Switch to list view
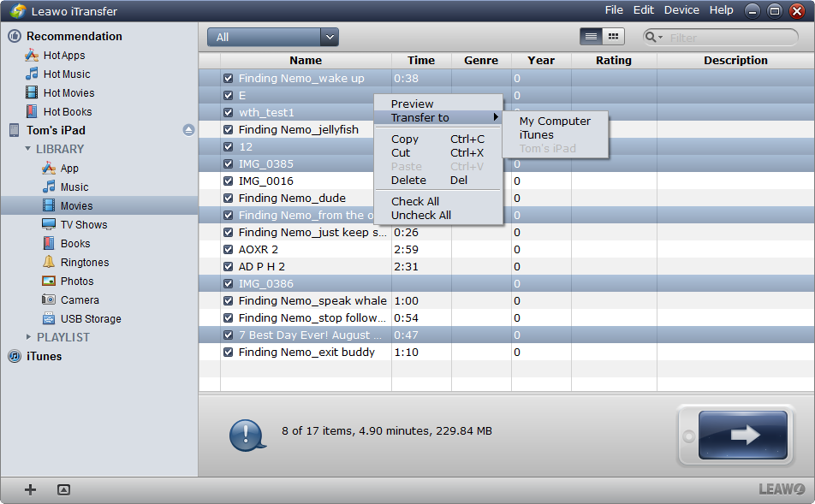 pyautogui.click(x=591, y=37)
